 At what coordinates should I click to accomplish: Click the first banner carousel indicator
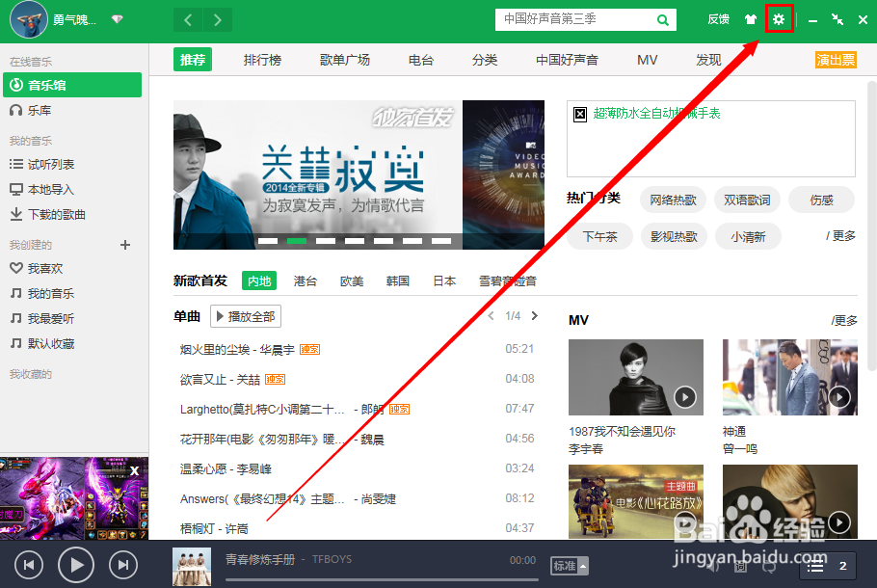click(x=268, y=241)
